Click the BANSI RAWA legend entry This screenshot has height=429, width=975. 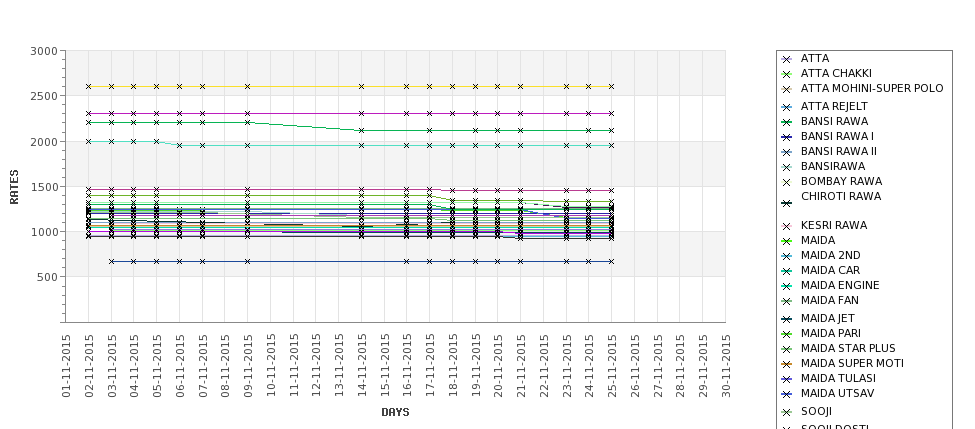834,121
